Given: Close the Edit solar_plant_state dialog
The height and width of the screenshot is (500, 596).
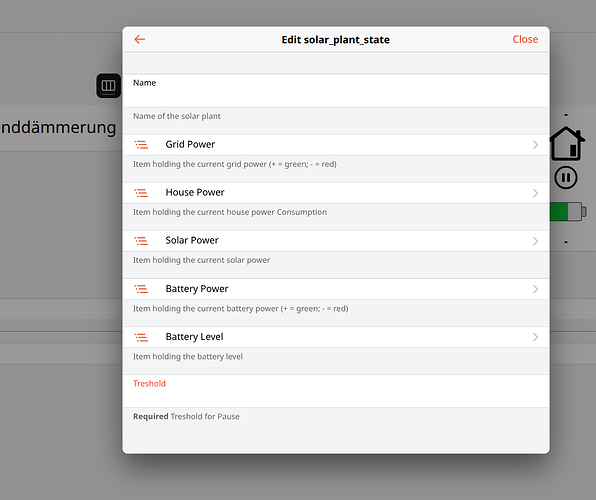Looking at the screenshot, I should point(525,39).
